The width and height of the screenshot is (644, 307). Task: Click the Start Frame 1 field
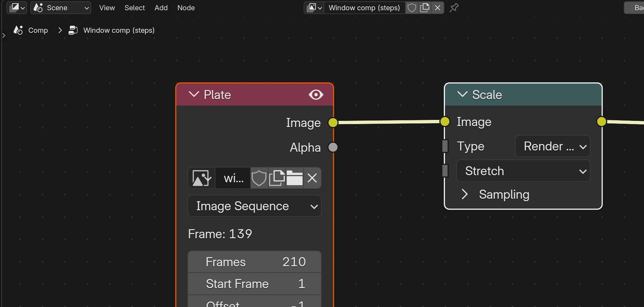255,284
